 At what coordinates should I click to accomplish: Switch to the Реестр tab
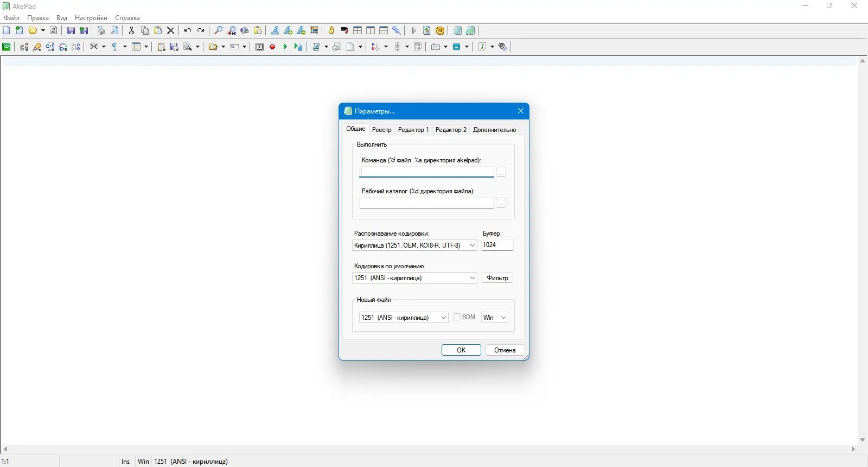[x=382, y=130]
